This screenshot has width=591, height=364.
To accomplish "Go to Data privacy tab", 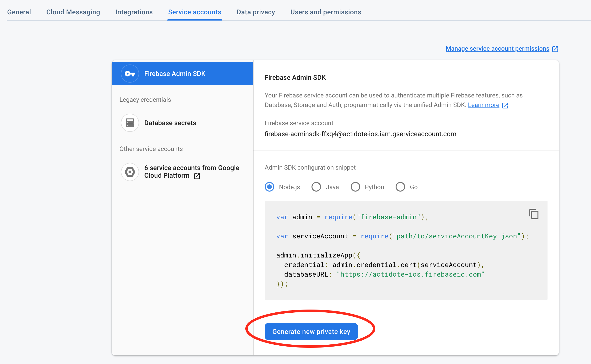I will [256, 12].
